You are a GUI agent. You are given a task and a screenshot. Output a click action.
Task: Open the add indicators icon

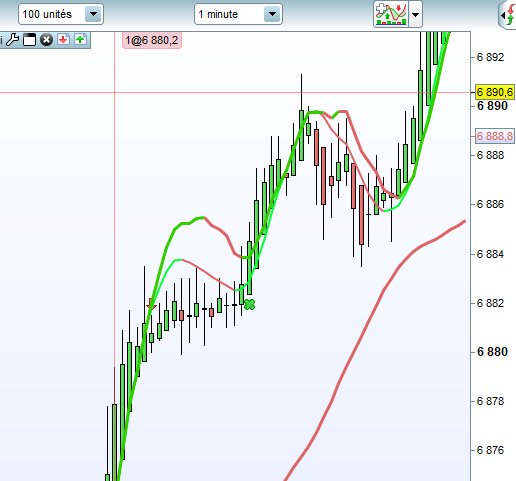tap(391, 14)
